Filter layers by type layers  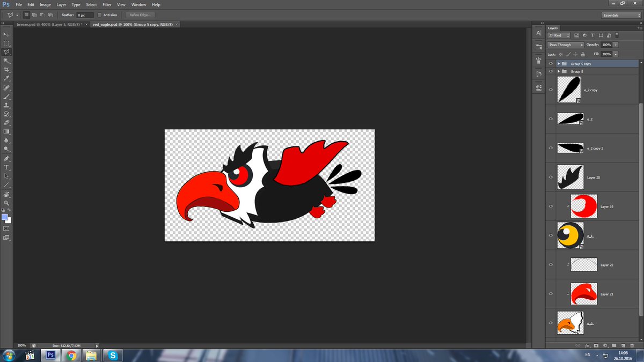(x=592, y=35)
